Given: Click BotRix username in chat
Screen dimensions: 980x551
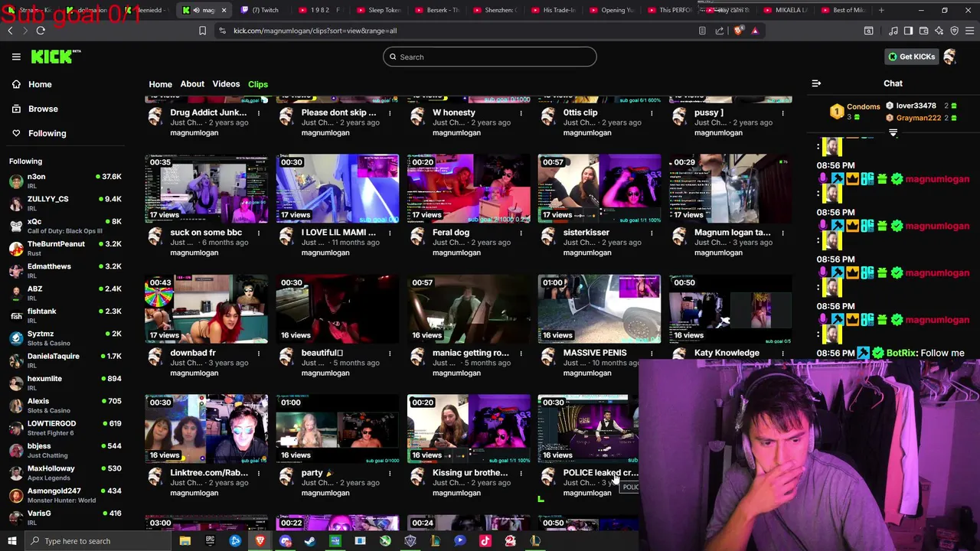Looking at the screenshot, I should click(902, 353).
